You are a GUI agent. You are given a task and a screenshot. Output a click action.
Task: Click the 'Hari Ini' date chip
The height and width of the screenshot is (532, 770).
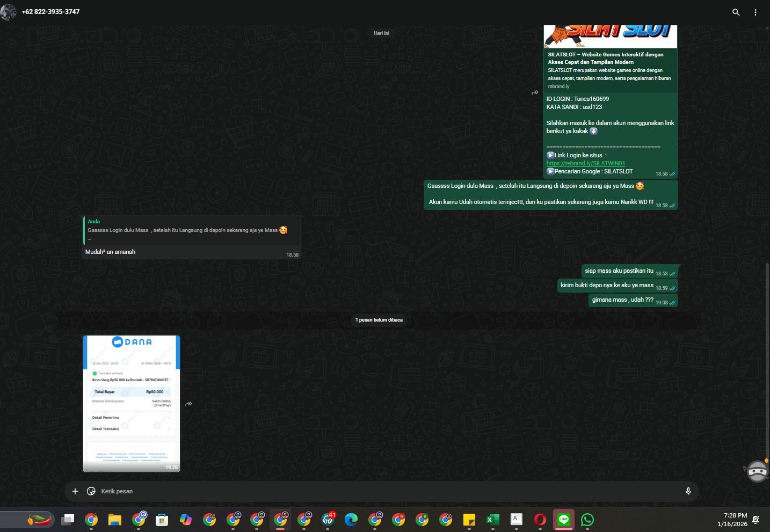click(x=381, y=33)
